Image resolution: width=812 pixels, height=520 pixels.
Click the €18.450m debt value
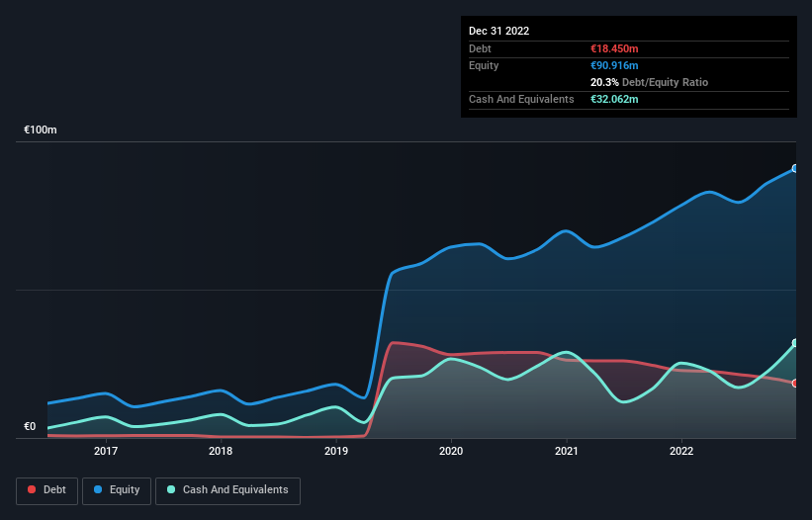[x=614, y=48]
